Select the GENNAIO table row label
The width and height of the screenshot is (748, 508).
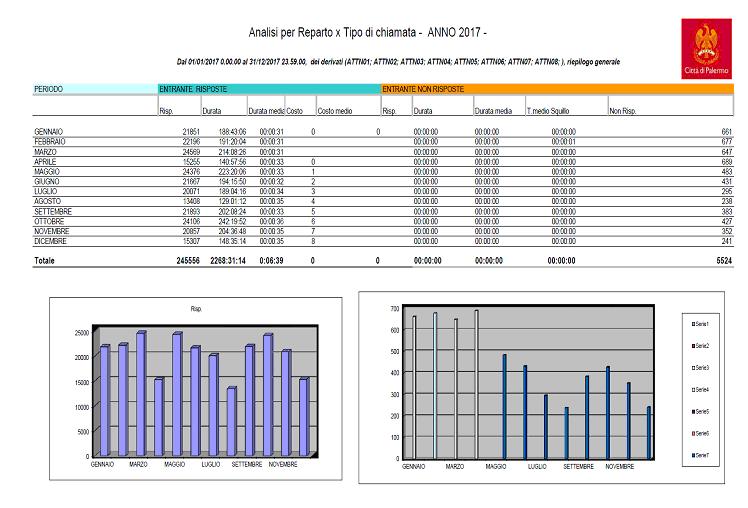pyautogui.click(x=49, y=132)
